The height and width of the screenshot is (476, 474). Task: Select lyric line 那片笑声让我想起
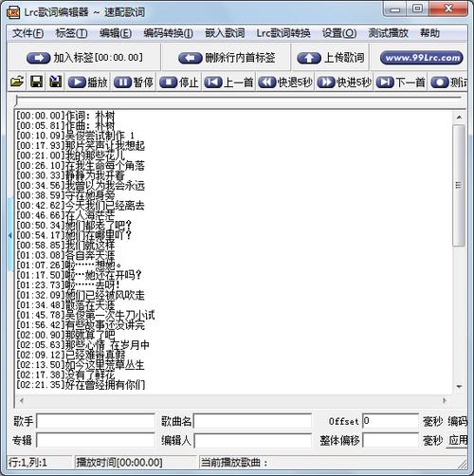pos(81,145)
